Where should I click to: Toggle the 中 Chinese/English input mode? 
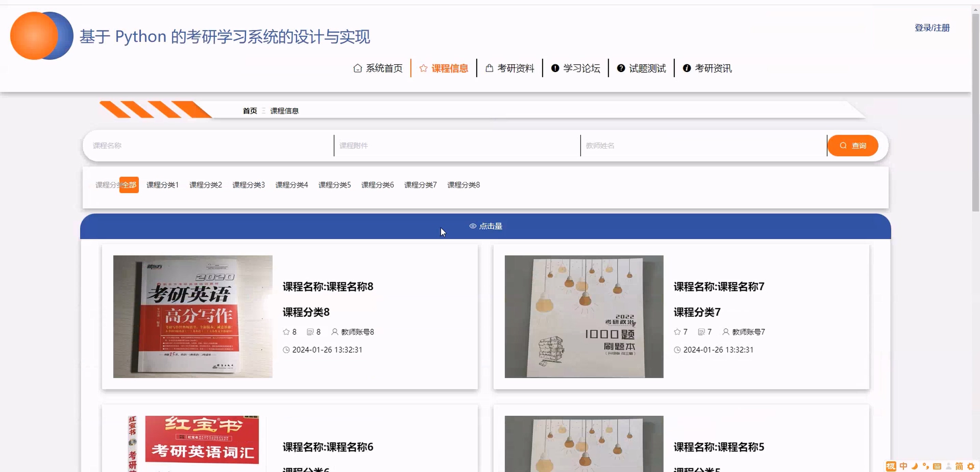tap(903, 466)
